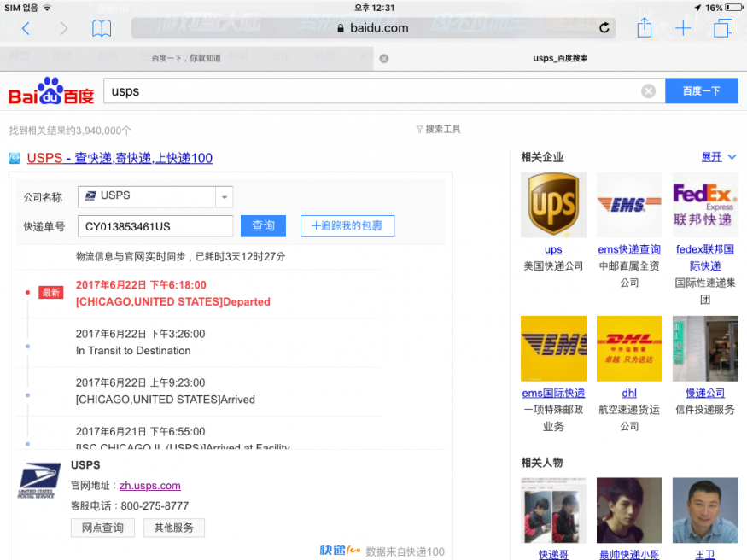Screen dimensions: 747x560
Task: Open the 搜索工具 filter option
Action: click(x=438, y=129)
